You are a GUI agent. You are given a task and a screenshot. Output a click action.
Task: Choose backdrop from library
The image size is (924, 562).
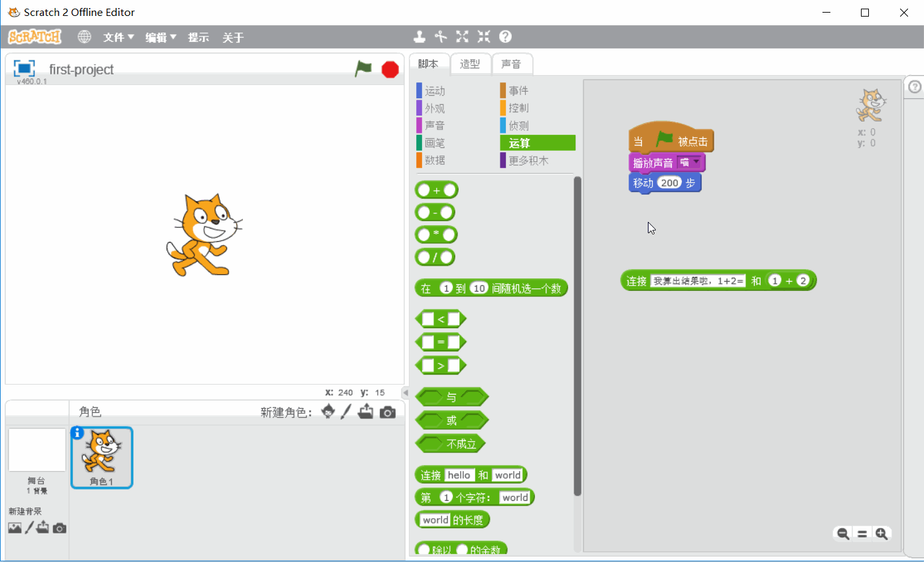(15, 528)
